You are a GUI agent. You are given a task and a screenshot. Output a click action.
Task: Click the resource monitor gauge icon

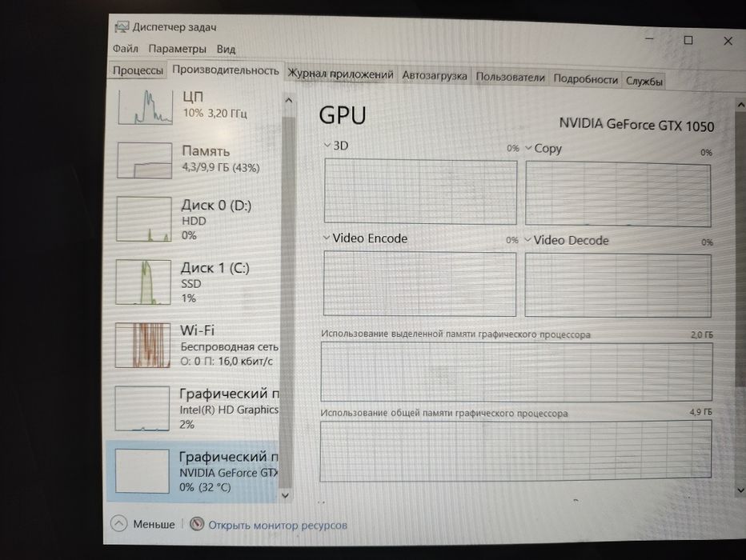click(196, 524)
